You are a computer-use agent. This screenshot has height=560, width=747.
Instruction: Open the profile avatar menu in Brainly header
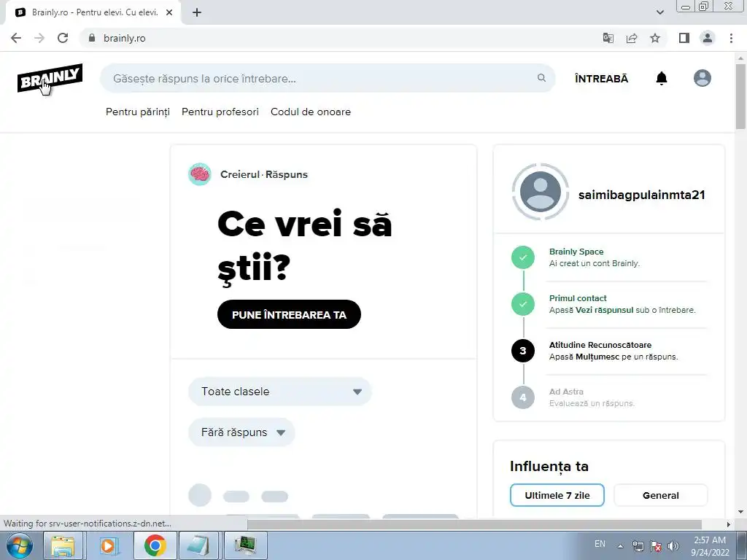703,78
